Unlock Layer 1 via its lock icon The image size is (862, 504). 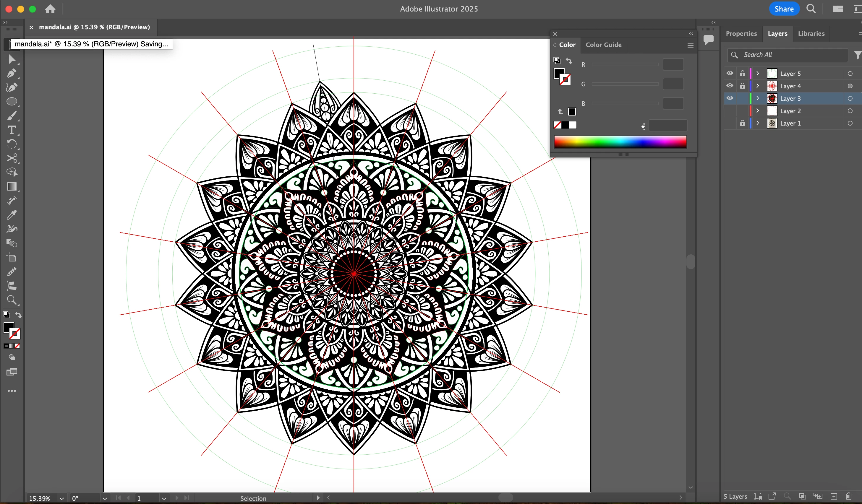coord(742,123)
